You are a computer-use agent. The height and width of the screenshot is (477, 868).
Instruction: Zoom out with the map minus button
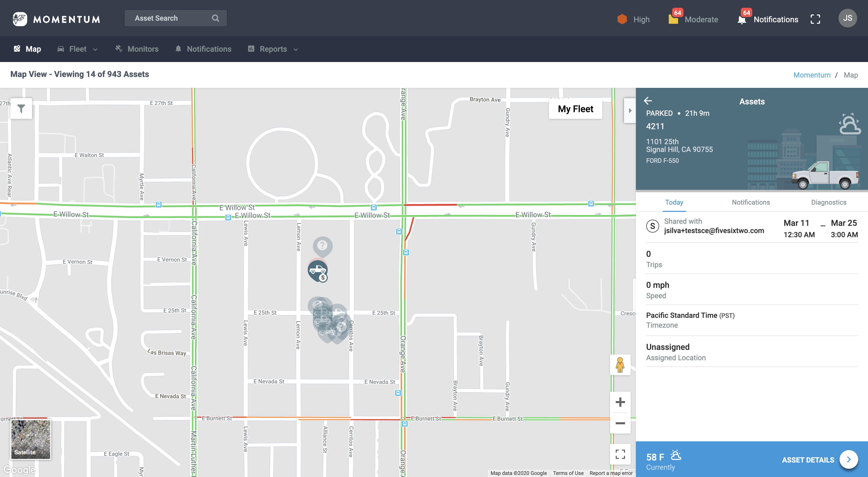(x=620, y=423)
